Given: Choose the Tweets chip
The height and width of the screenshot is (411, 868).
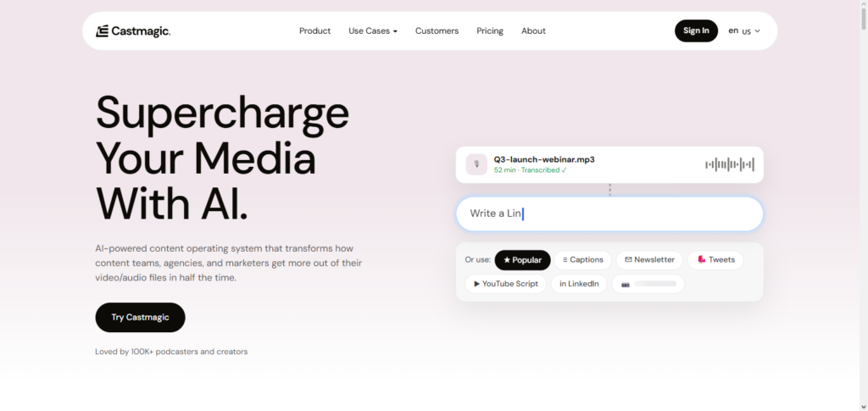Looking at the screenshot, I should [x=715, y=260].
